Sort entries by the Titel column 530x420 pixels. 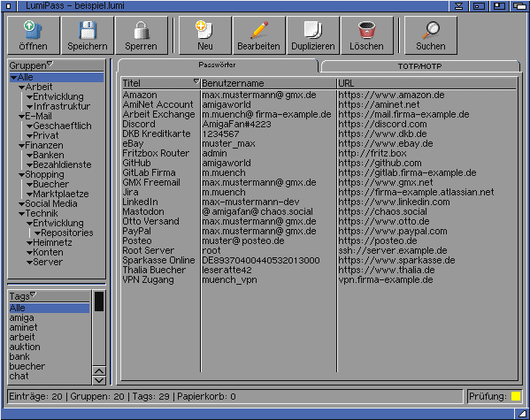[160, 83]
